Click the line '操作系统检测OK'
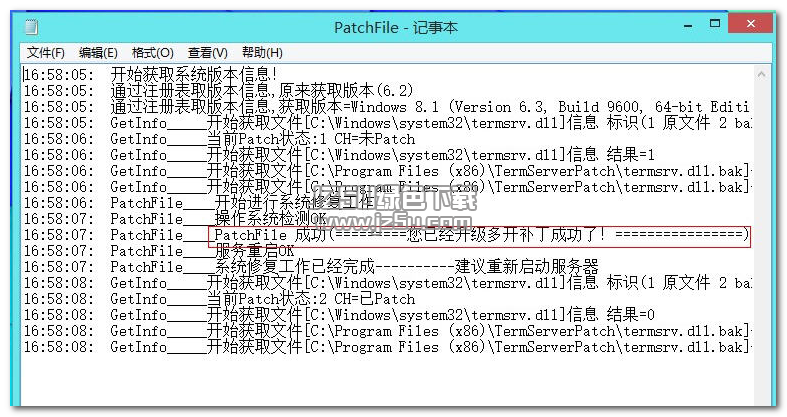Viewport: 787px width, 417px height. pos(176,219)
